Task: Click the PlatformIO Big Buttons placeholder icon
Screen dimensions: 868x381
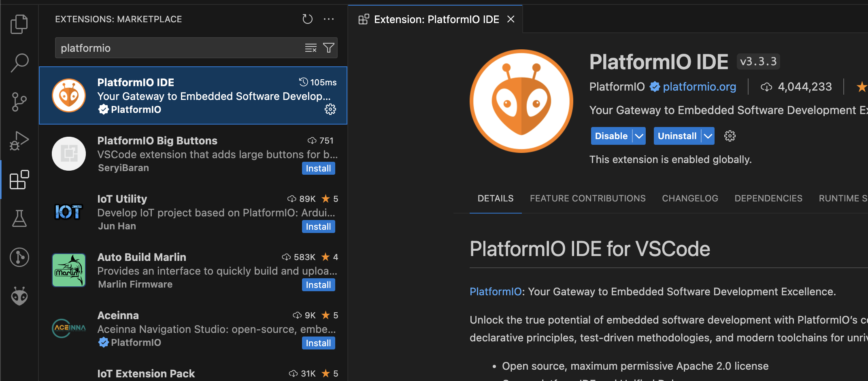Action: point(69,154)
